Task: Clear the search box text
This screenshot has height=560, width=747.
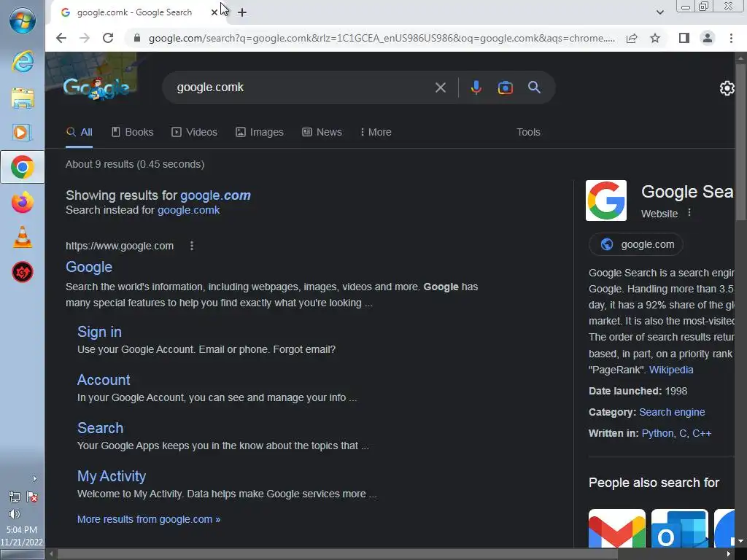Action: click(x=440, y=87)
